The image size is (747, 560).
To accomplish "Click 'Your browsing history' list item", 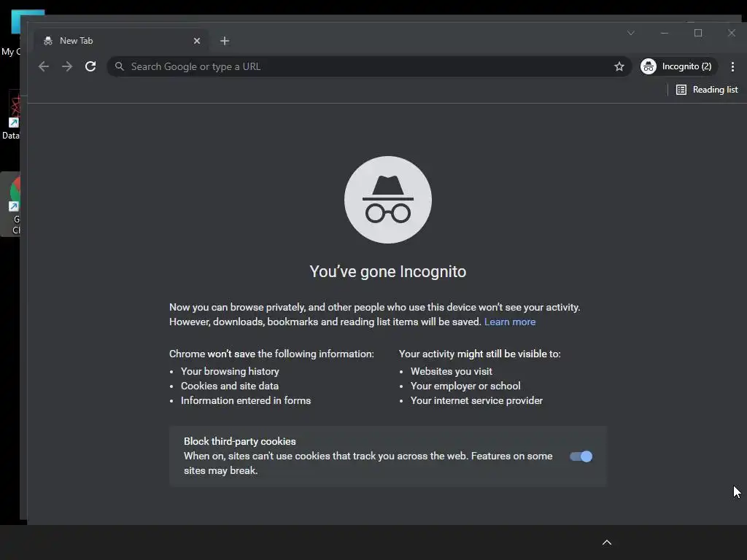I will (230, 371).
